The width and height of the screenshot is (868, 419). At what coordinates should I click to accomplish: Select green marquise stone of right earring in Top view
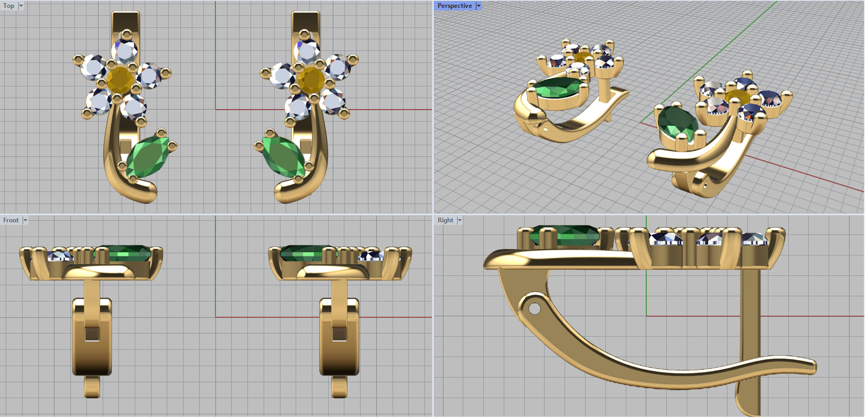tap(283, 157)
